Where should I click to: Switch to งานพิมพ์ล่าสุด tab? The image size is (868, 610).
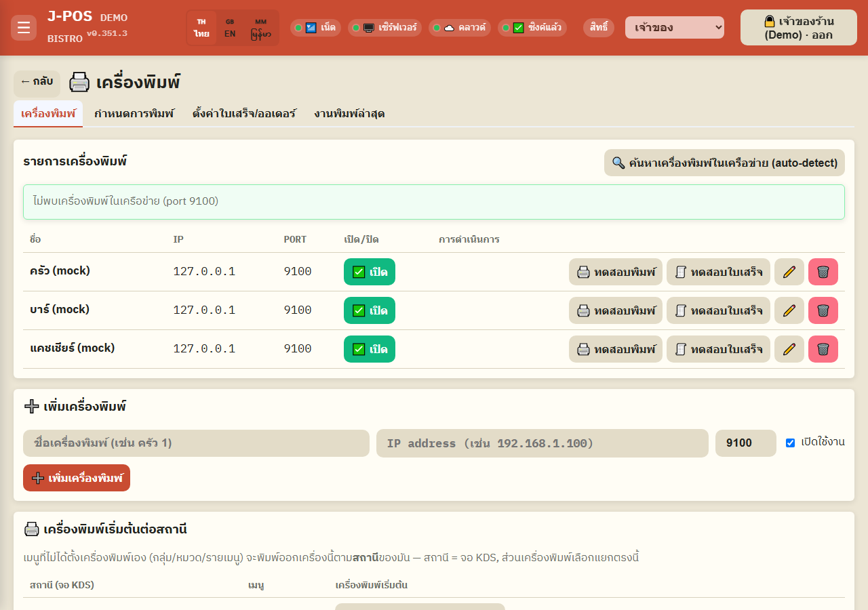click(349, 113)
